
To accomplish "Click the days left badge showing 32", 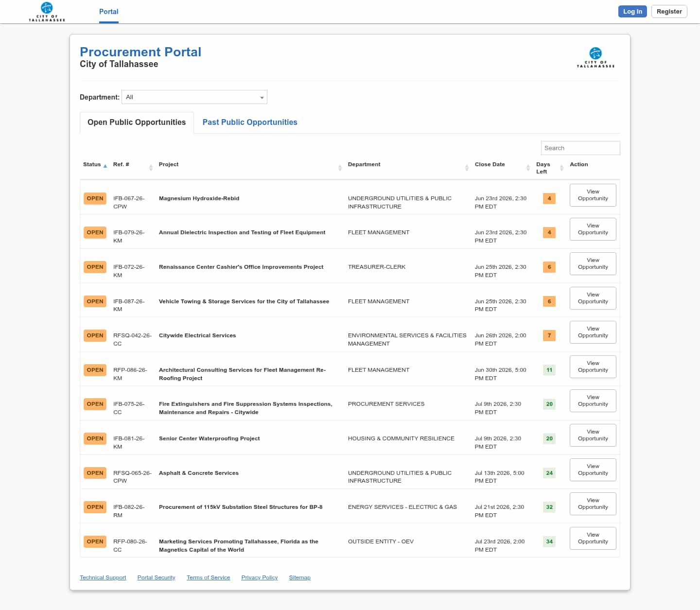I will (549, 507).
